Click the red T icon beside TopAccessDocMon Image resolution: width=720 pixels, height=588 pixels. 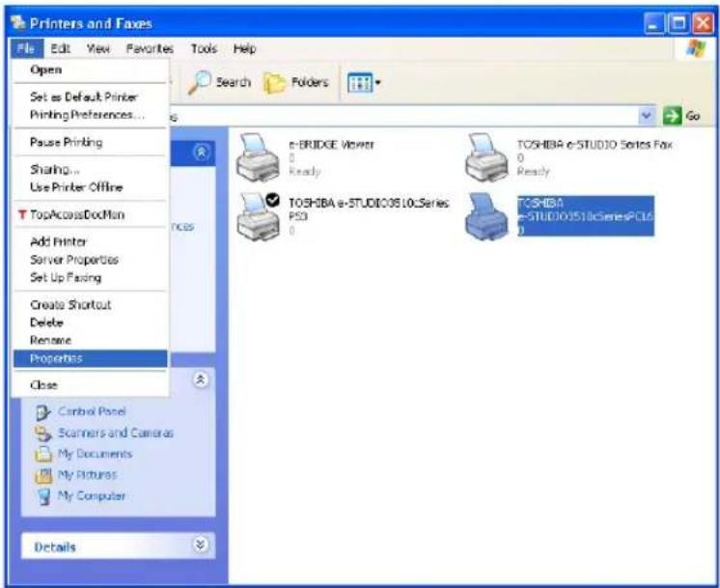point(21,214)
